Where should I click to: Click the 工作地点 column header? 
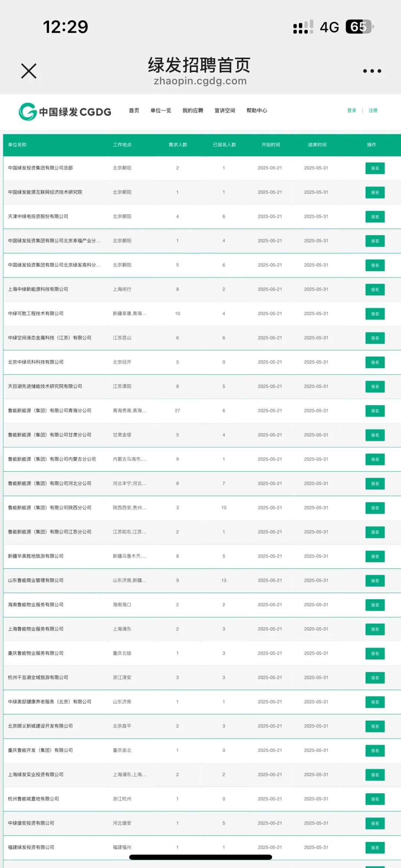pyautogui.click(x=122, y=145)
